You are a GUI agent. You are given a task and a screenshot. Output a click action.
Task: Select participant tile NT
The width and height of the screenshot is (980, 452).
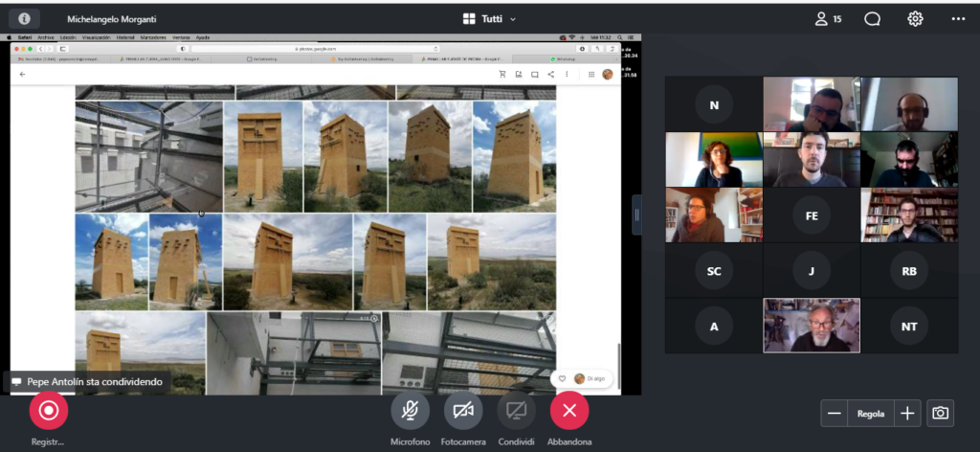[909, 326]
